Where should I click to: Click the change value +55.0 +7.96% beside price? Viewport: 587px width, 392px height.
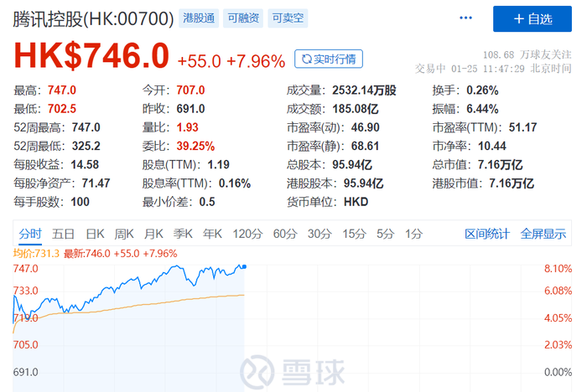click(231, 61)
